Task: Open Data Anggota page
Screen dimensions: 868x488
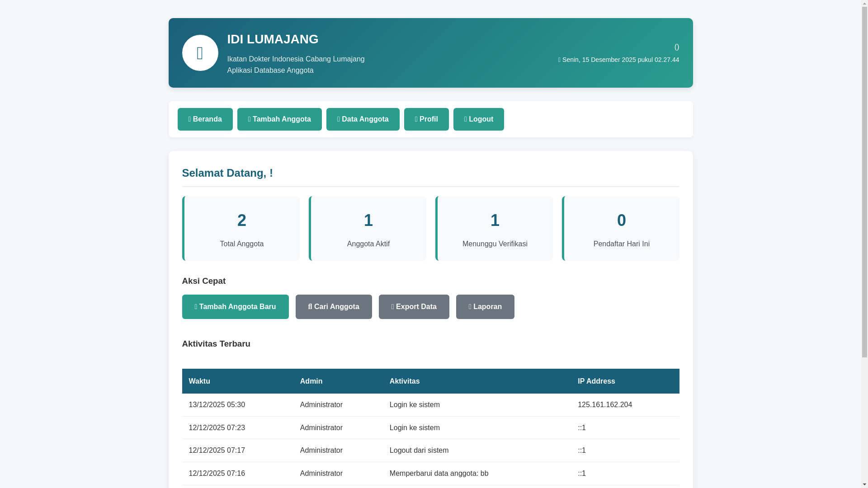Action: (x=363, y=119)
